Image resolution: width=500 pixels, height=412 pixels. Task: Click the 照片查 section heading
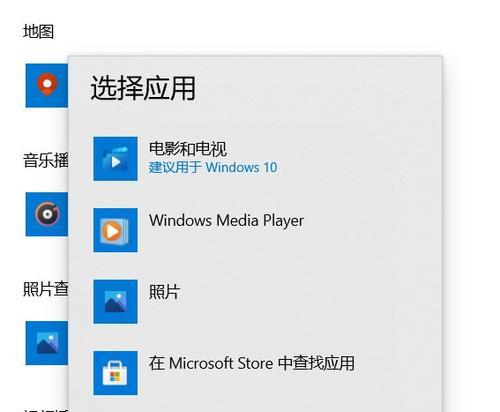coord(46,289)
